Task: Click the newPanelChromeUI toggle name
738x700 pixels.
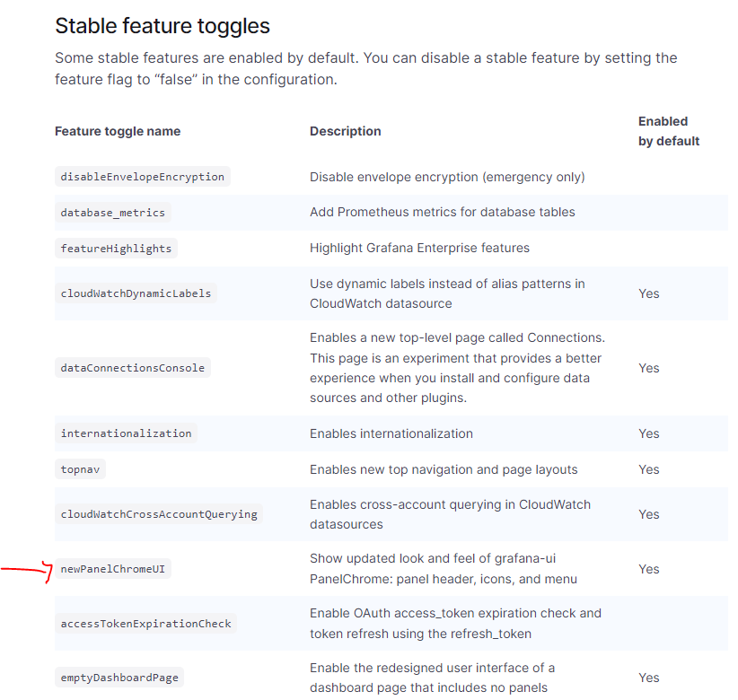Action: tap(113, 568)
